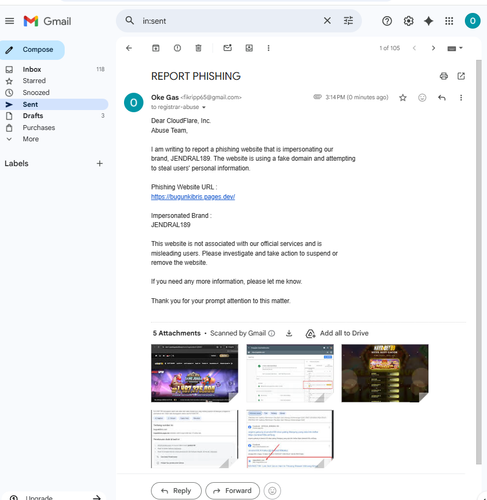Go to the older message arrow
Viewport: 487px width, 500px height.
pyautogui.click(x=433, y=48)
